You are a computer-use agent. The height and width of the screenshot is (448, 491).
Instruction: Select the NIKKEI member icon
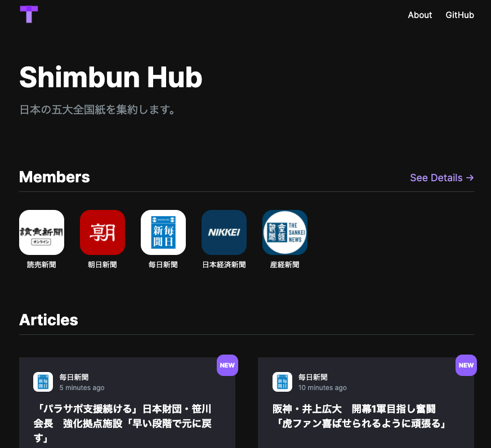coord(224,232)
